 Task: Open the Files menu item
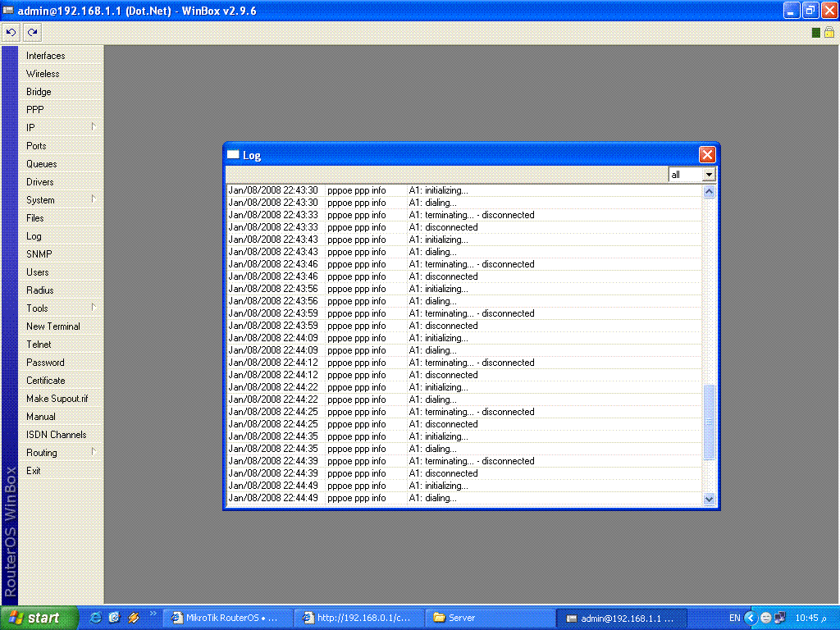[x=61, y=218]
